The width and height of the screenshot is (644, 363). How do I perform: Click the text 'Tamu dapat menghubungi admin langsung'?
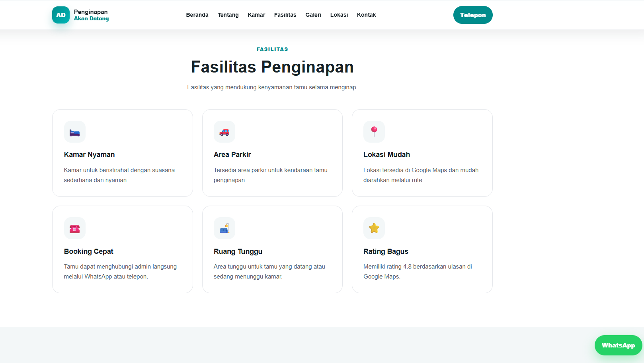pyautogui.click(x=120, y=267)
